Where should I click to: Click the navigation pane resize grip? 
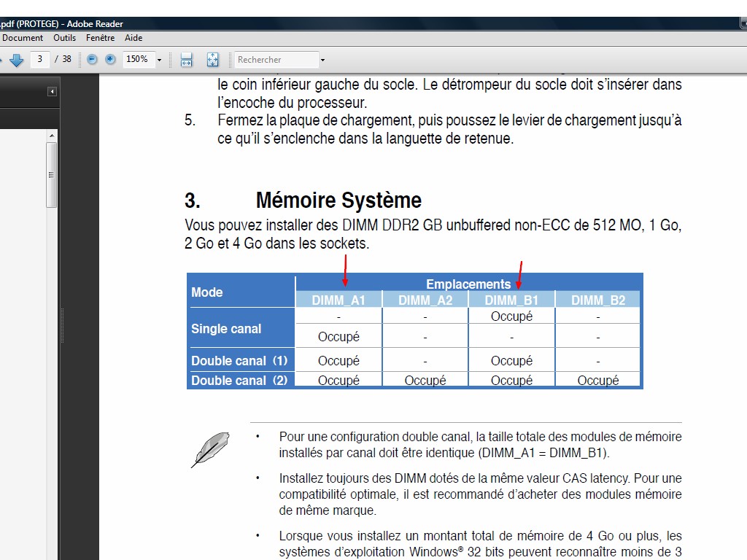(63, 324)
